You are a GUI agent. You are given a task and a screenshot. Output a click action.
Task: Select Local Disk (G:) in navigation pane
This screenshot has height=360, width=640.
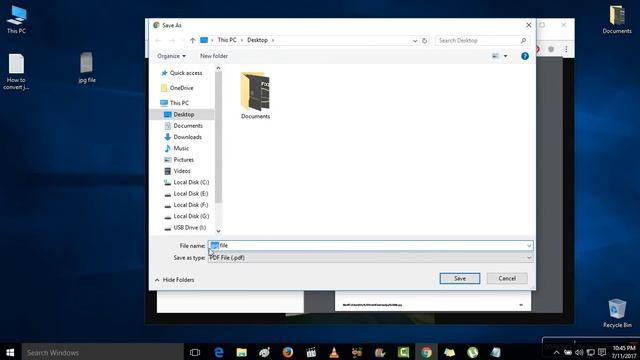(187, 216)
